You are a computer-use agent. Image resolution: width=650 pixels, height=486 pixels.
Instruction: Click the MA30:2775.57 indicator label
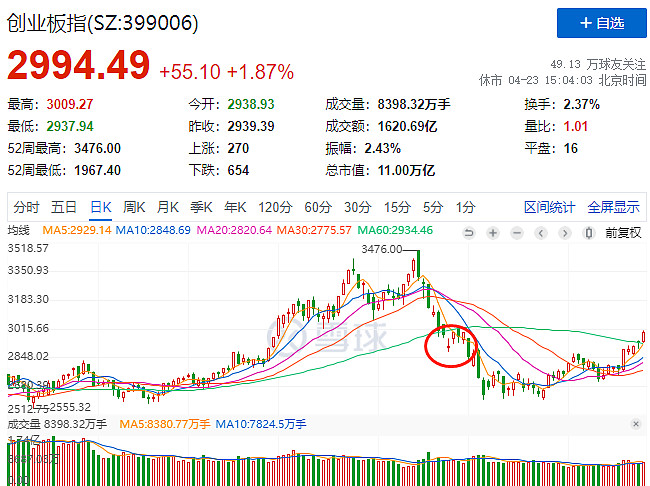[x=314, y=230]
